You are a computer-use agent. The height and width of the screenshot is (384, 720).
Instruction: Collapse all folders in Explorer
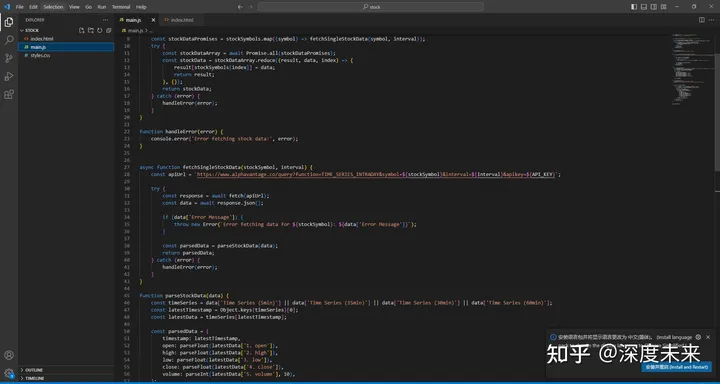click(x=108, y=30)
